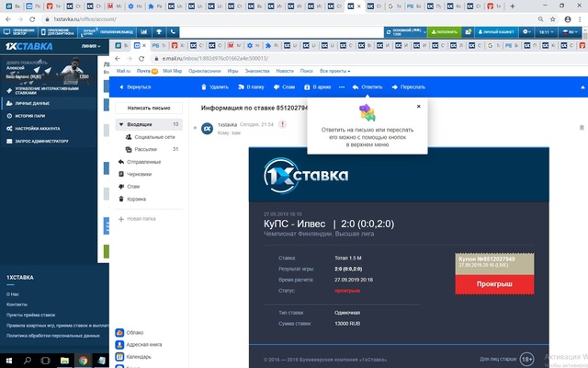The width and height of the screenshot is (588, 368).
Task: Open 'Одноклассники' portal link
Action: (x=204, y=71)
